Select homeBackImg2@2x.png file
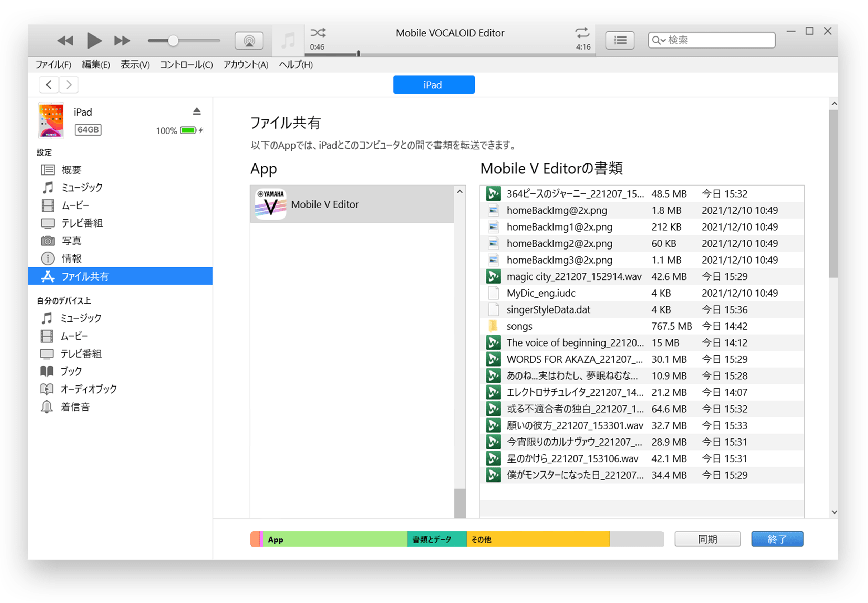Viewport: 868px width, 603px height. 642,244
